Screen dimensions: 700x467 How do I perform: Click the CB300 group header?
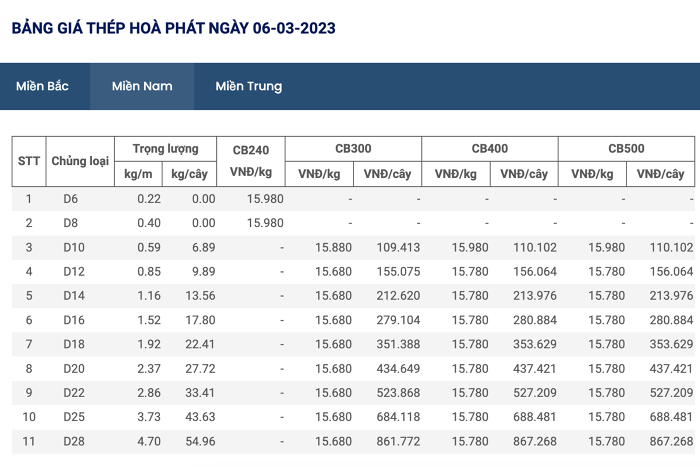point(353,149)
